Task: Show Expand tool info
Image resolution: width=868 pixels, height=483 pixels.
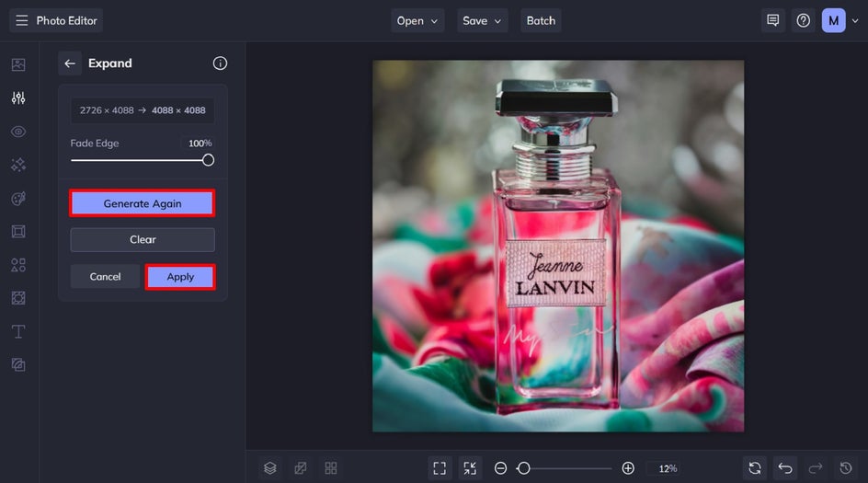Action: tap(220, 63)
